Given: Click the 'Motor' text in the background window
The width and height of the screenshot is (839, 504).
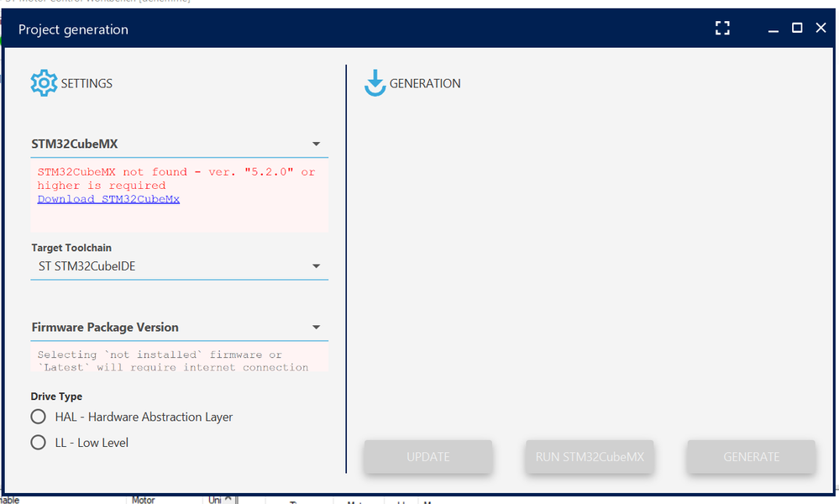Looking at the screenshot, I should tap(143, 500).
